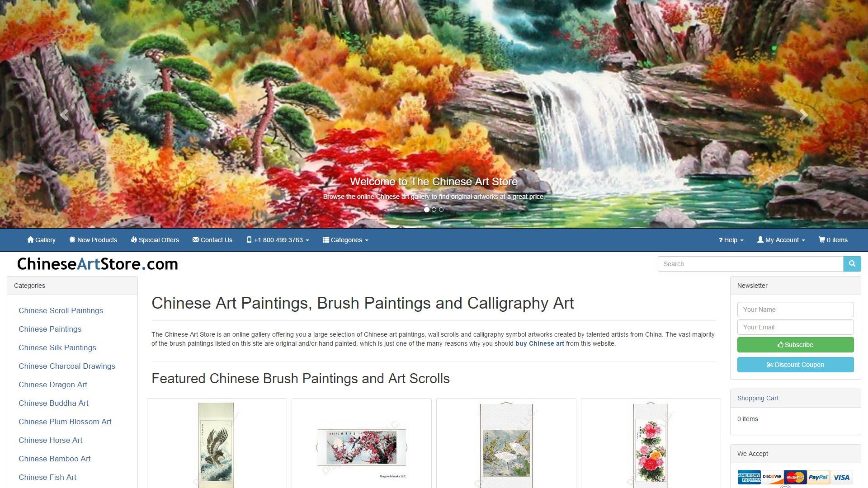Screen dimensions: 868x488
Task: Open the Gallery home icon link
Action: coord(41,240)
